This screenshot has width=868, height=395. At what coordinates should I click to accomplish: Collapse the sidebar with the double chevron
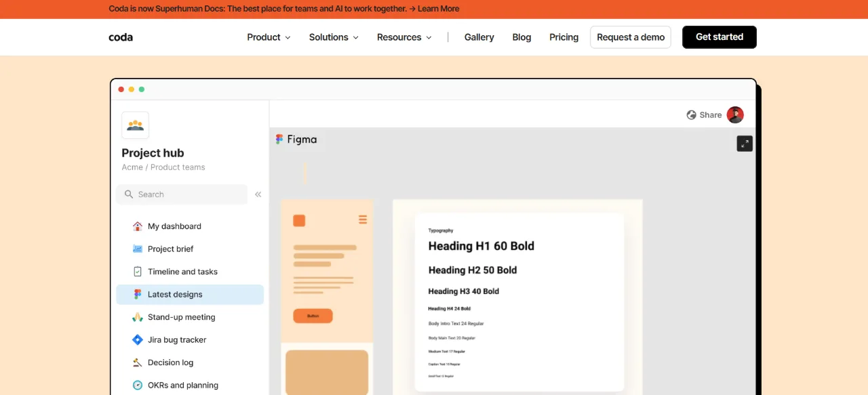(x=258, y=194)
